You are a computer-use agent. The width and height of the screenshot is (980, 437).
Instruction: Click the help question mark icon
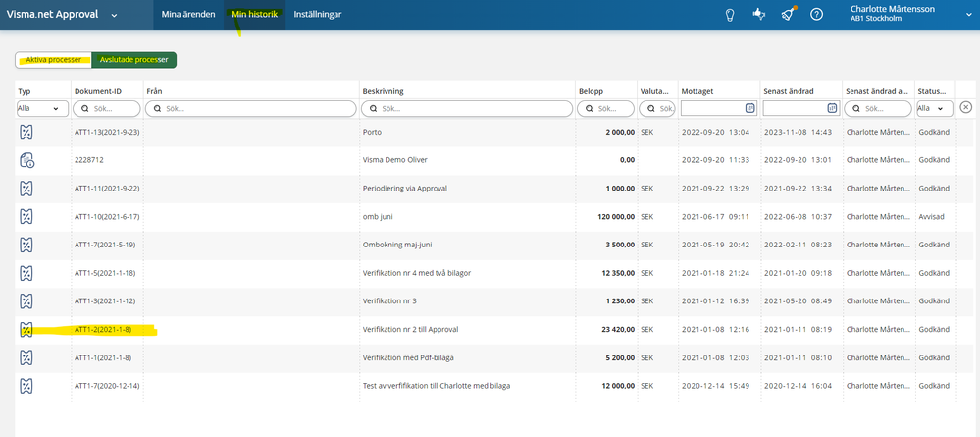(x=816, y=15)
